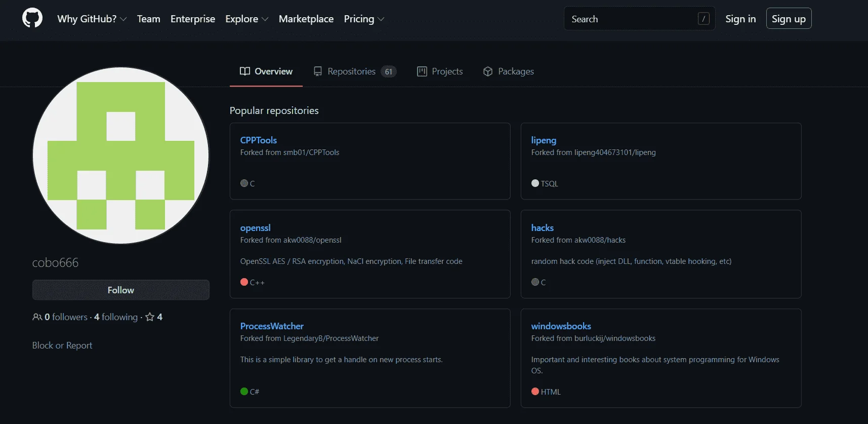Click the C language dot on CPPTools
This screenshot has height=424, width=868.
[x=244, y=183]
